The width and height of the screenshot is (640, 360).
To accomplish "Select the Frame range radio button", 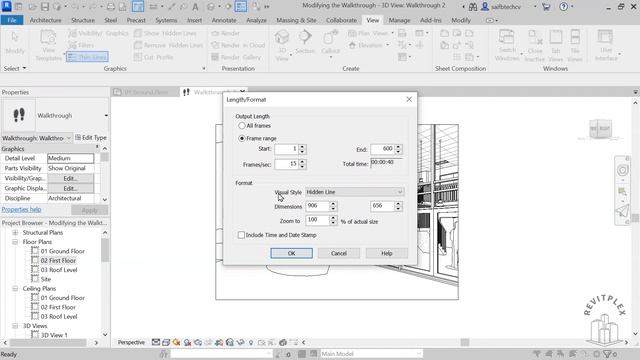I will point(242,138).
